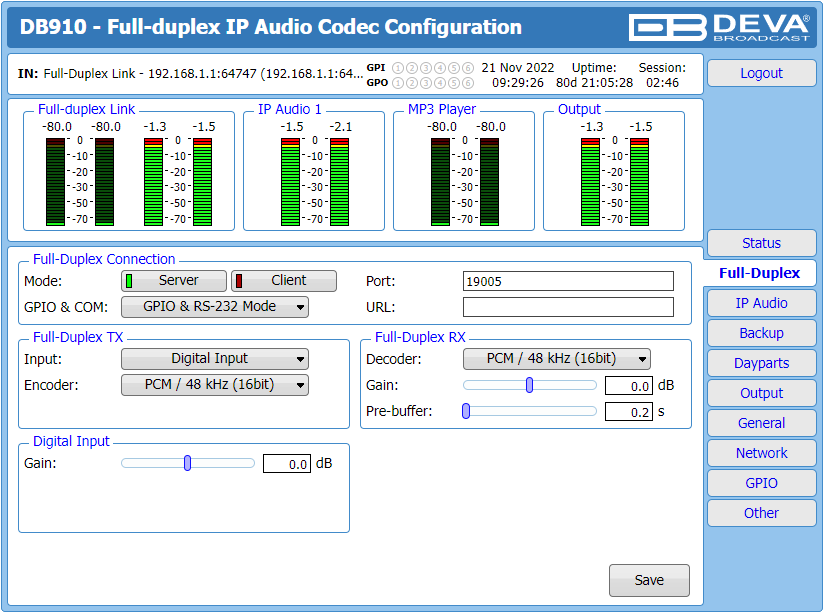
Task: Click GPO indicator number 1
Action: click(x=398, y=83)
